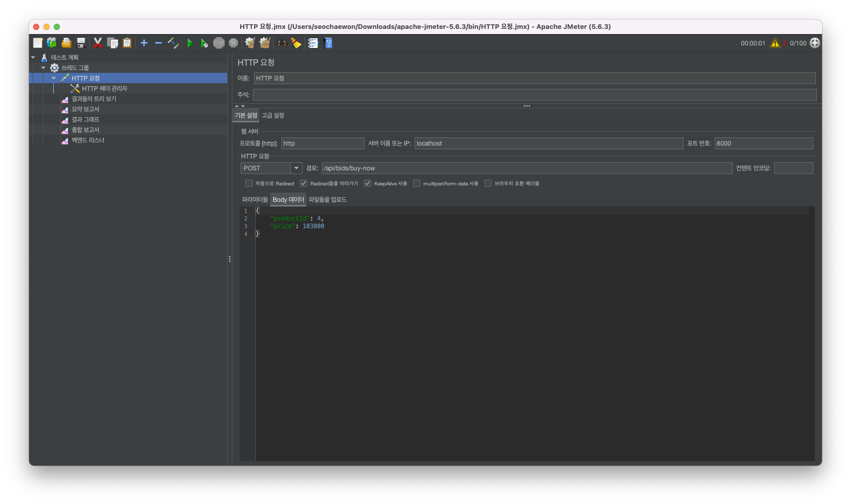Select 총합 보고서 listener
Screen dimensions: 851x504
pos(85,130)
